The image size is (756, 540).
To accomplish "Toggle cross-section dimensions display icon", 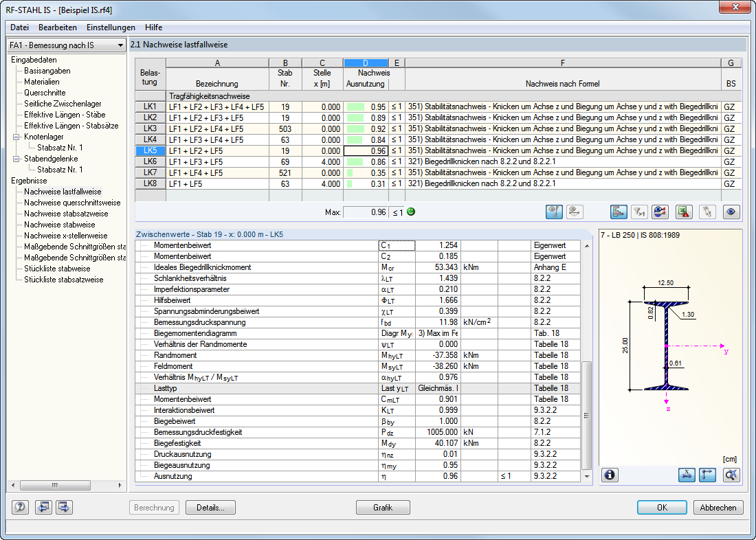I will coord(686,475).
